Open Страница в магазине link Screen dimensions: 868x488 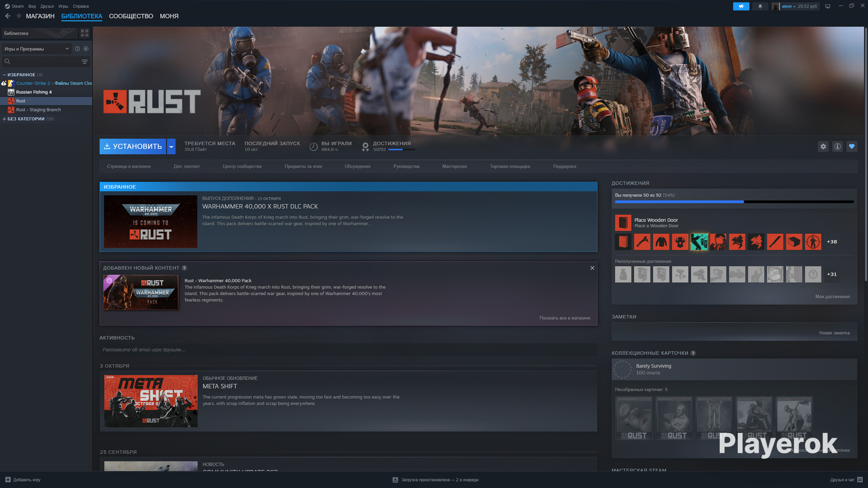[x=129, y=166]
